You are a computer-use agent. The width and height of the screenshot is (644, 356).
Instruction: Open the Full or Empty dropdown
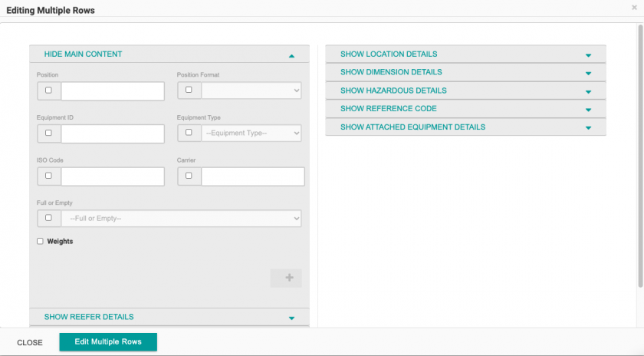[181, 219]
